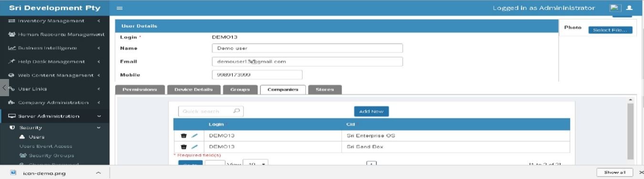Viewport: 644px width, 179px height.
Task: Expand User Links submenu arrow
Action: point(99,89)
